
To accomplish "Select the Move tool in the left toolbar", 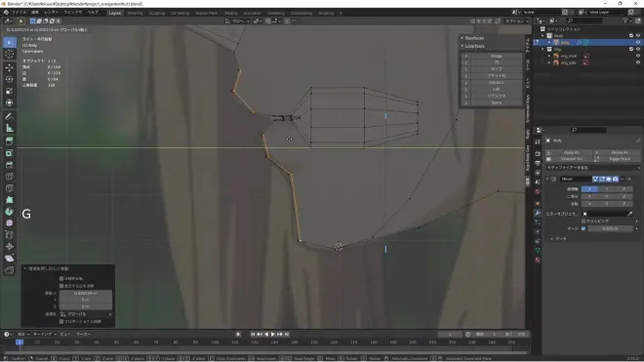I will tap(10, 67).
